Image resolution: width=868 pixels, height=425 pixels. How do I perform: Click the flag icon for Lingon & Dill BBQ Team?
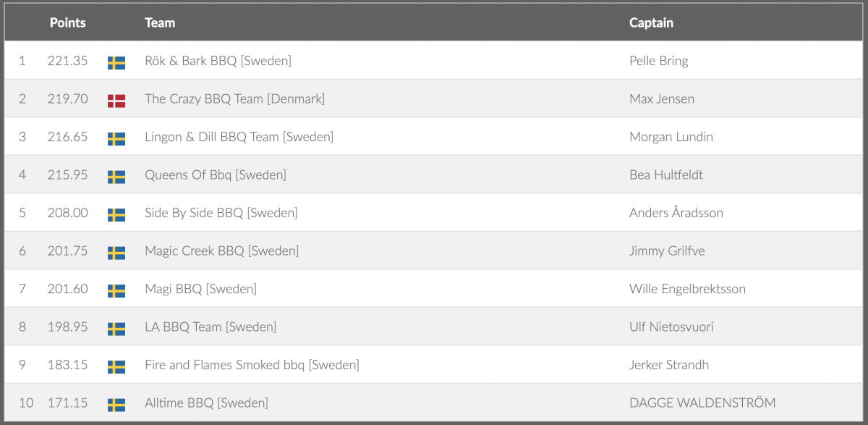tap(116, 138)
